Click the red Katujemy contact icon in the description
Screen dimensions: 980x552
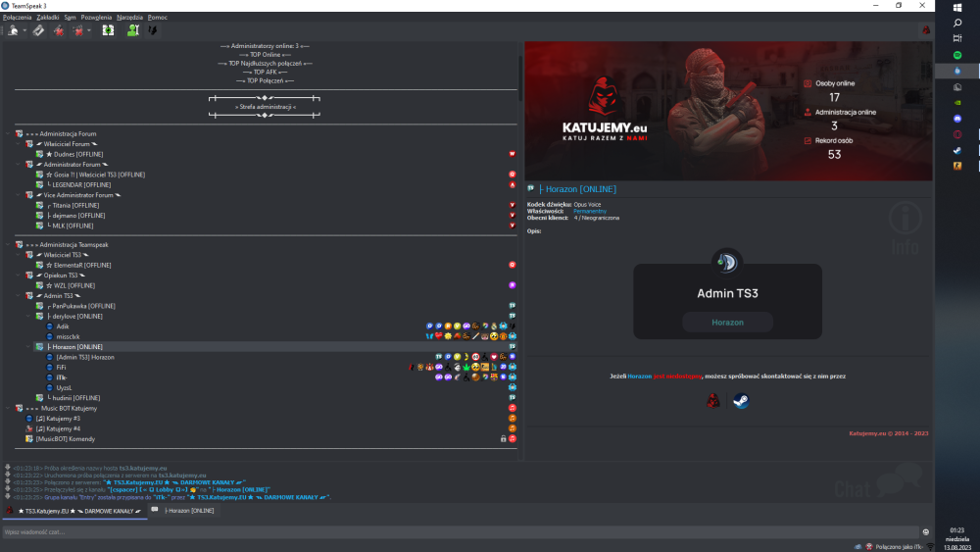click(x=713, y=401)
